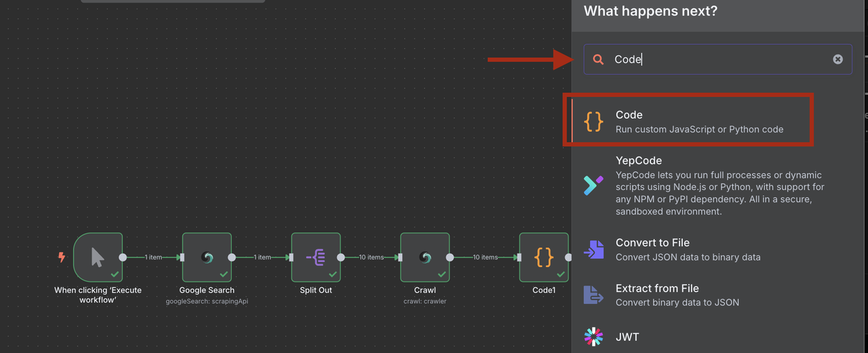The image size is (868, 353).
Task: Click the output connector of the Split Out node
Action: click(341, 257)
